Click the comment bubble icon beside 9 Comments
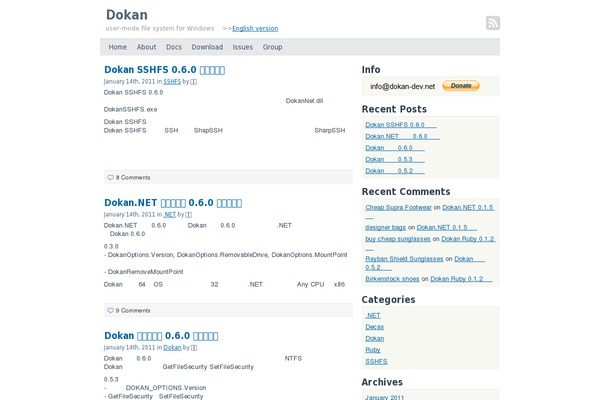The width and height of the screenshot is (600, 400). click(x=111, y=310)
